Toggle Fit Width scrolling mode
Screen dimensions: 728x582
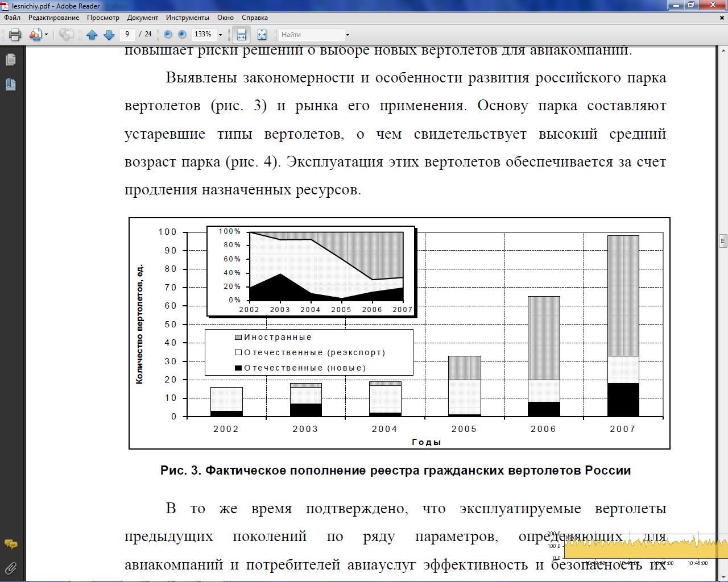241,35
